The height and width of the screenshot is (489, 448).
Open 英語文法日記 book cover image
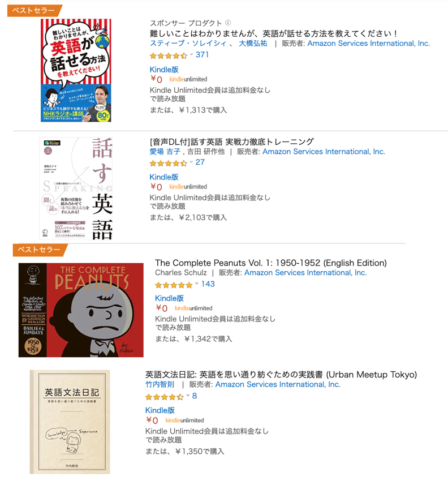point(70,422)
